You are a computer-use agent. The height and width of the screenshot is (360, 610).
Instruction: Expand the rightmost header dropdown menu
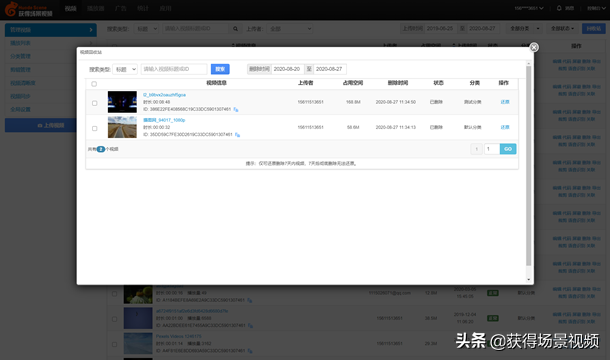click(596, 8)
